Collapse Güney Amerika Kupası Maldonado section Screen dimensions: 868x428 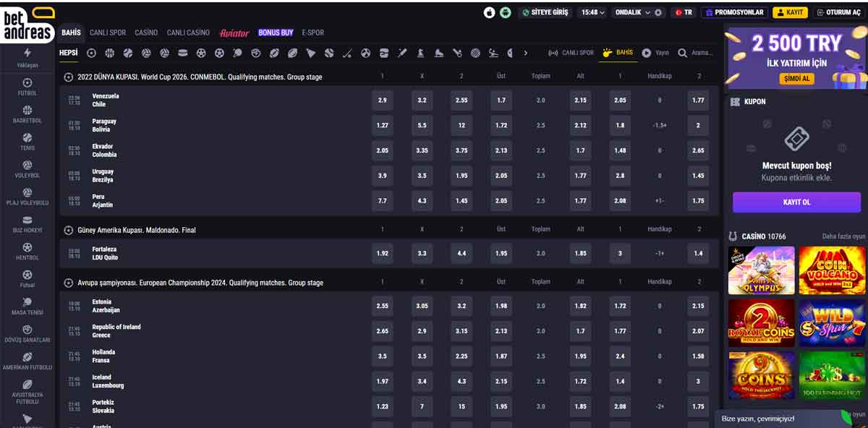68,230
